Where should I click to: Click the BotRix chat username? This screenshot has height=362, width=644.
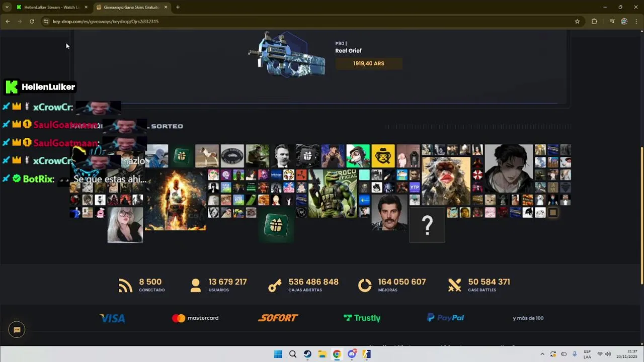coord(38,178)
